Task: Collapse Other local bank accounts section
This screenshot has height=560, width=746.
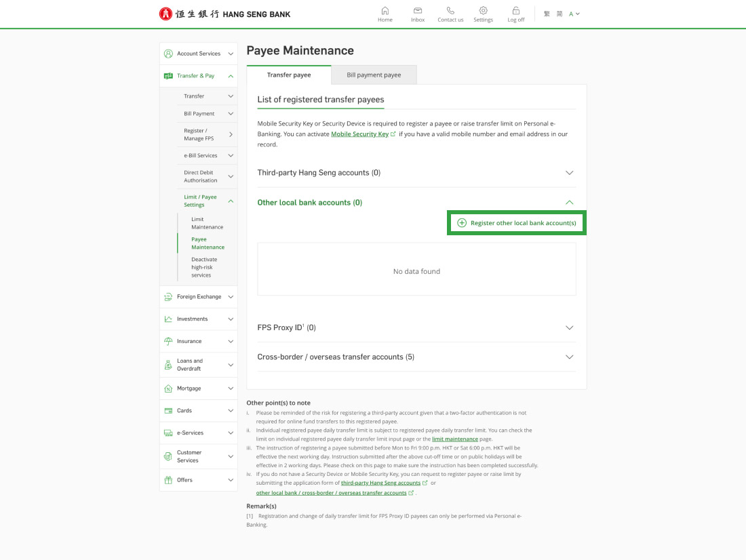Action: [x=569, y=203]
